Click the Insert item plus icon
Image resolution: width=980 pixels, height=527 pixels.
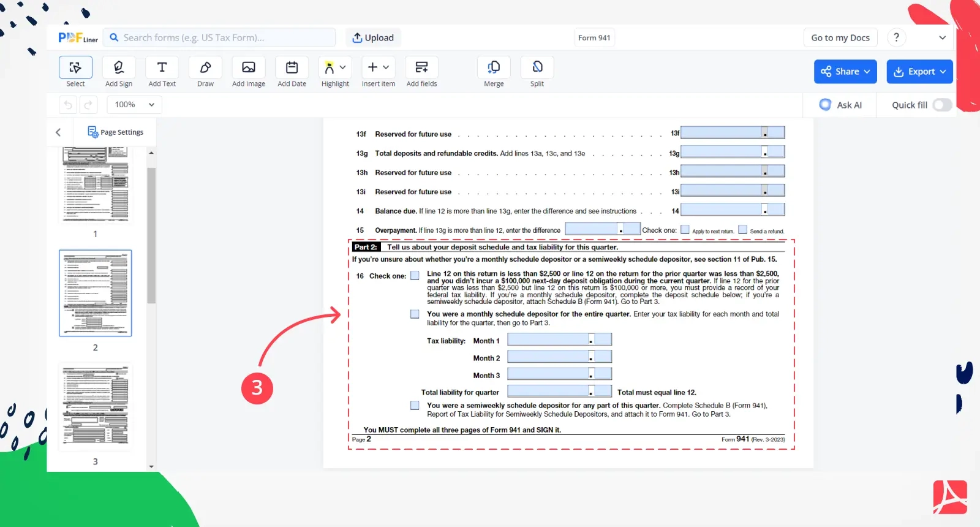pyautogui.click(x=372, y=67)
